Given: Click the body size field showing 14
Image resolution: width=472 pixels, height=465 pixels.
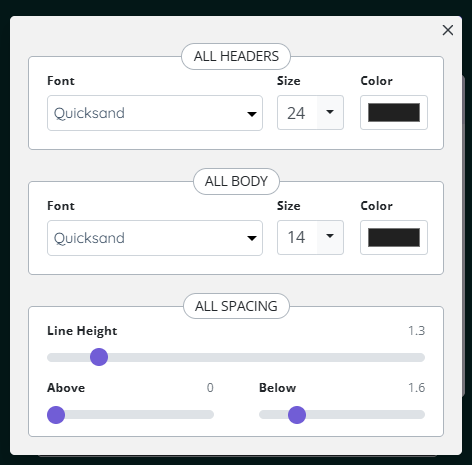Looking at the screenshot, I should click(x=297, y=237).
